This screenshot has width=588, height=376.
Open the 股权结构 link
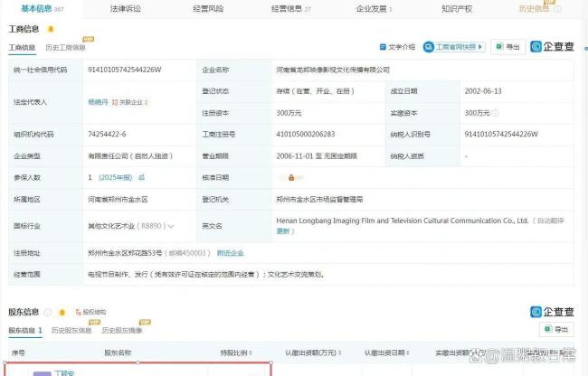(90, 312)
